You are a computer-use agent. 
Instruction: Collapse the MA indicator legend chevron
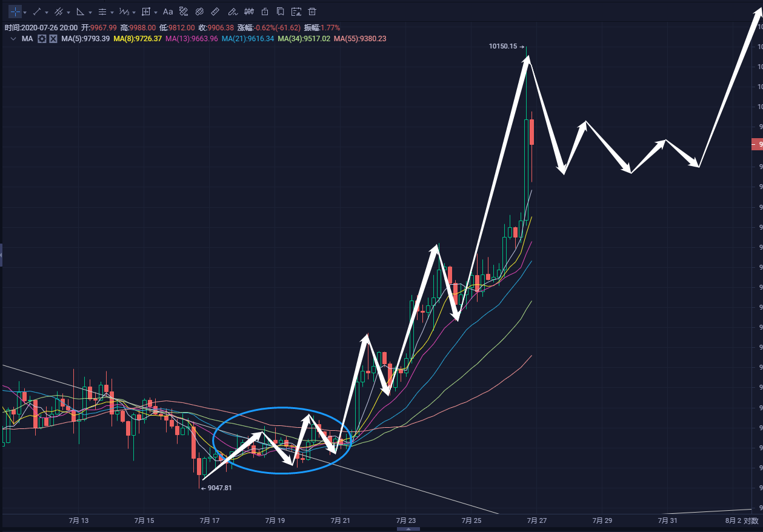(x=13, y=39)
